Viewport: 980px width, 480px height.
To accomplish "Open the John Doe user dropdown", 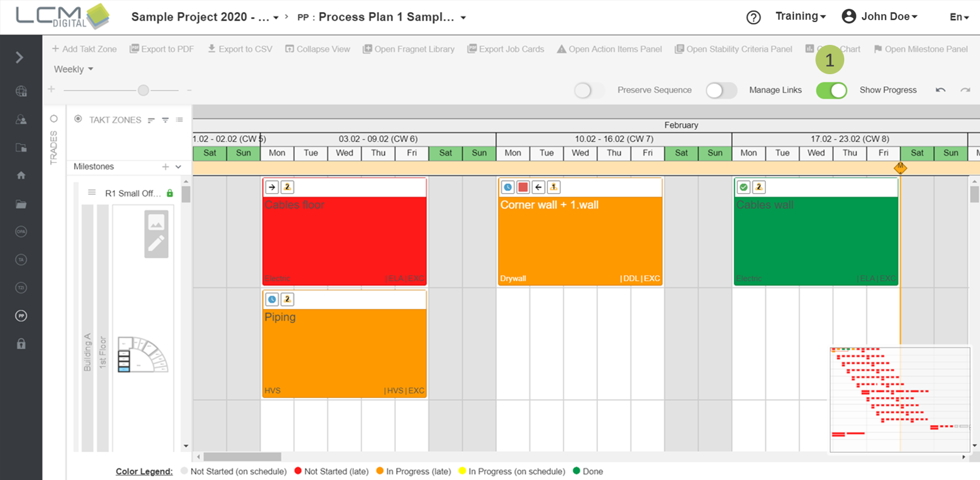I will tap(880, 17).
